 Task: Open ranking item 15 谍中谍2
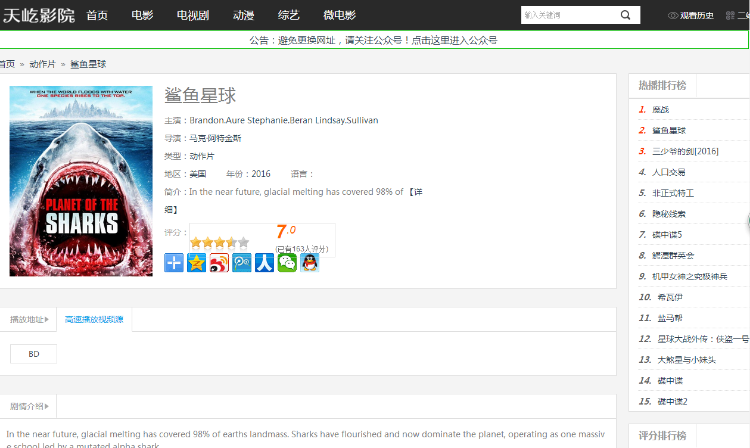point(672,402)
